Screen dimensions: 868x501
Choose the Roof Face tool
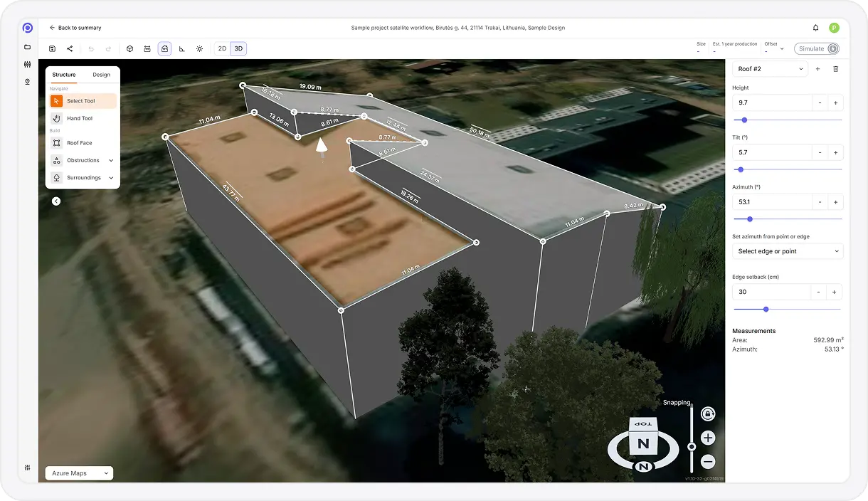pos(83,143)
